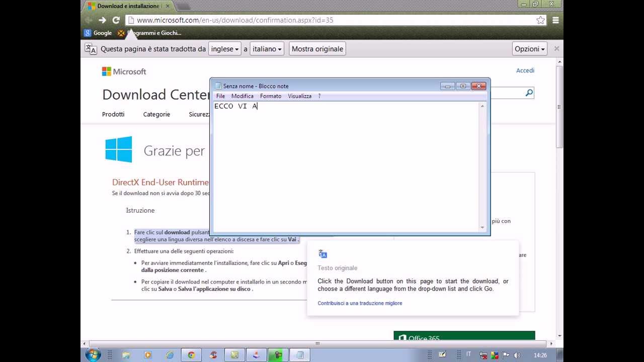Screen dimensions: 644x362
Task: Click the search magnifier icon on Download Center
Action: (x=529, y=93)
